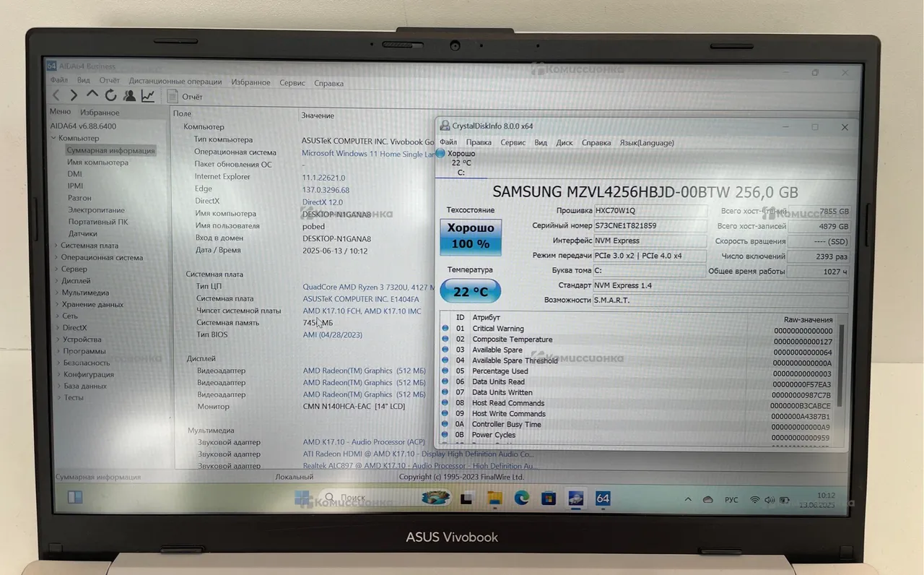Click the DirectX 12.0 value link
The width and height of the screenshot is (924, 575).
323,202
